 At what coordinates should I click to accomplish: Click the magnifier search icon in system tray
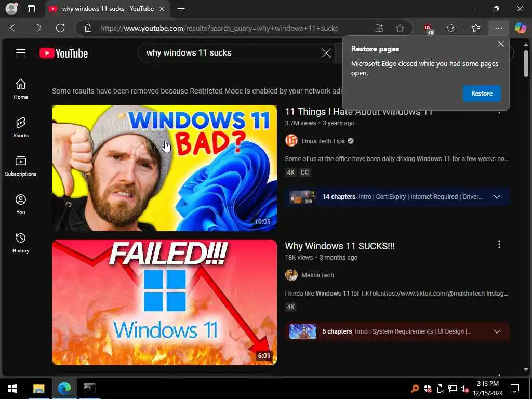[415, 389]
